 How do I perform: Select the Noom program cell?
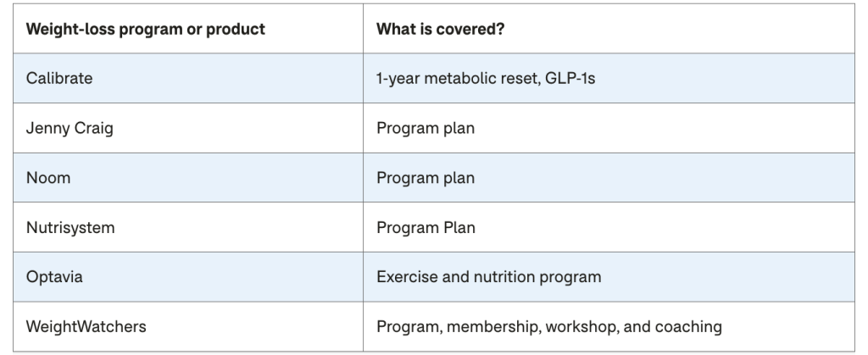(49, 178)
